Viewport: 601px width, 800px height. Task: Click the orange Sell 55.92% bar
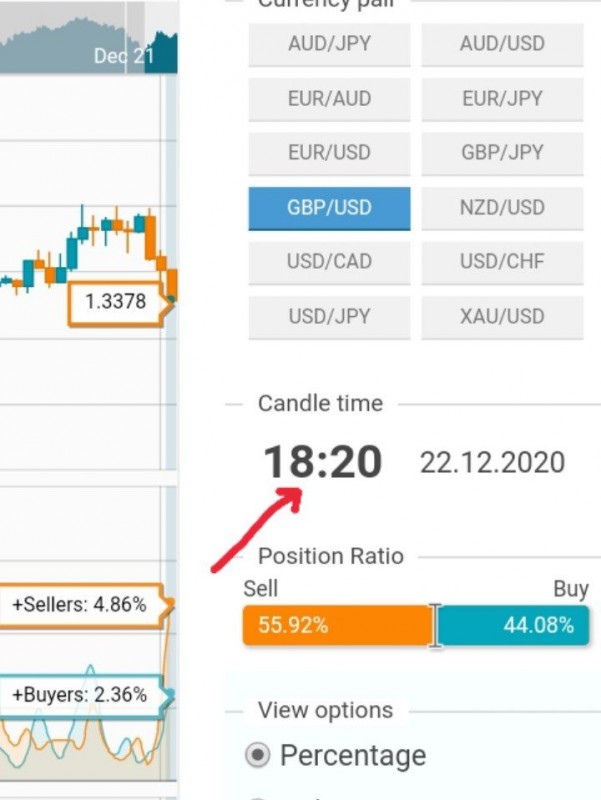[x=338, y=626]
